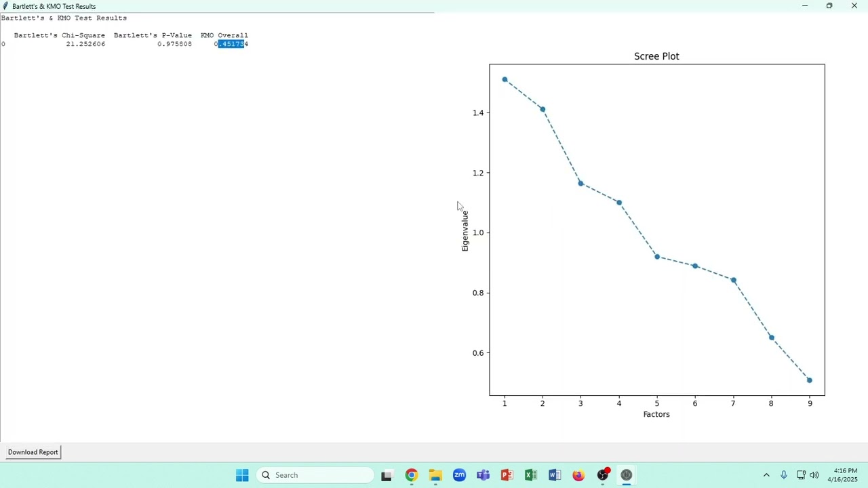Click the scree plot point for factor 9
This screenshot has width=868, height=488.
[x=810, y=380]
